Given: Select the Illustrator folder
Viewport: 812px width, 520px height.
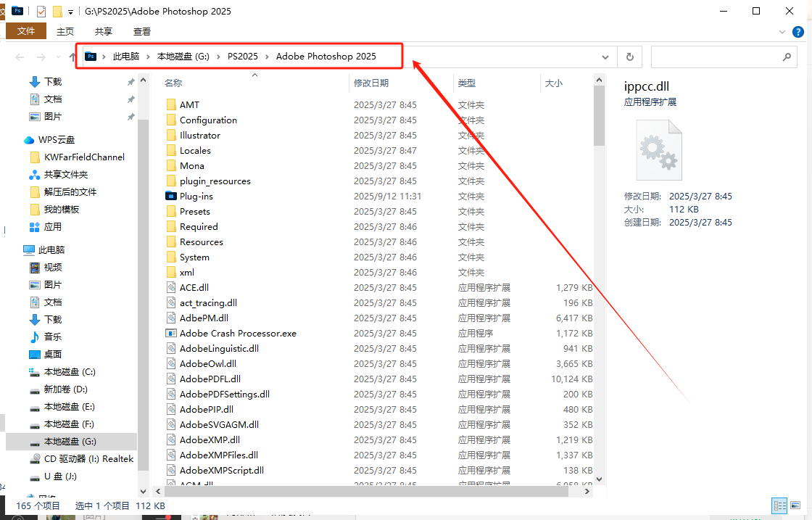Looking at the screenshot, I should [200, 135].
